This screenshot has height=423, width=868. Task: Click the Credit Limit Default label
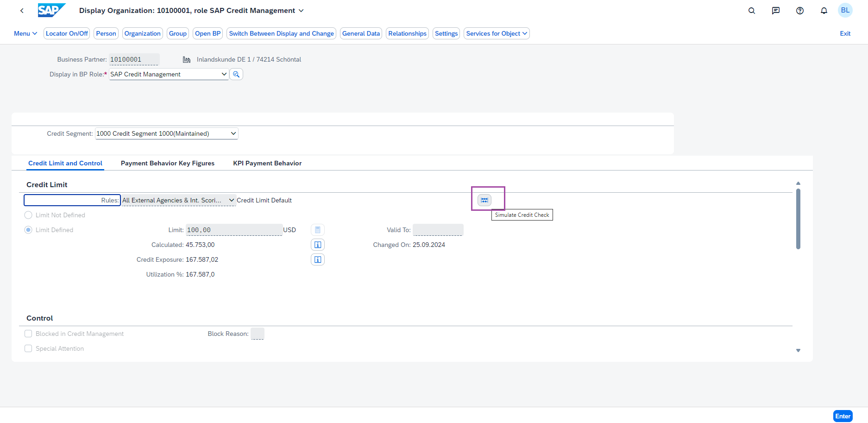coord(264,200)
